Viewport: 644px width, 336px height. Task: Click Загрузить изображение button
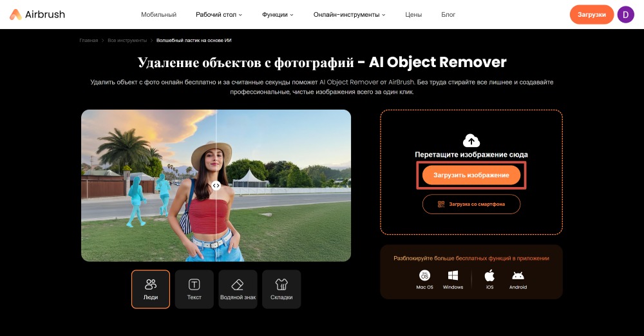pos(471,175)
